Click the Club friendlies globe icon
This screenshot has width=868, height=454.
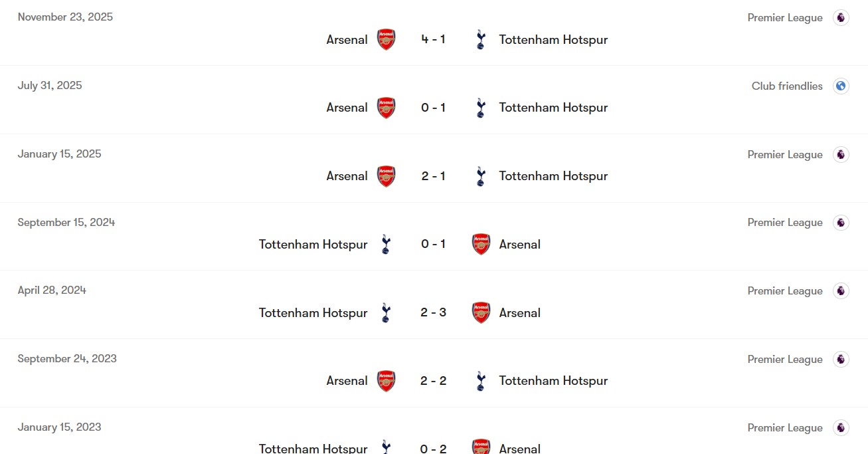[841, 86]
